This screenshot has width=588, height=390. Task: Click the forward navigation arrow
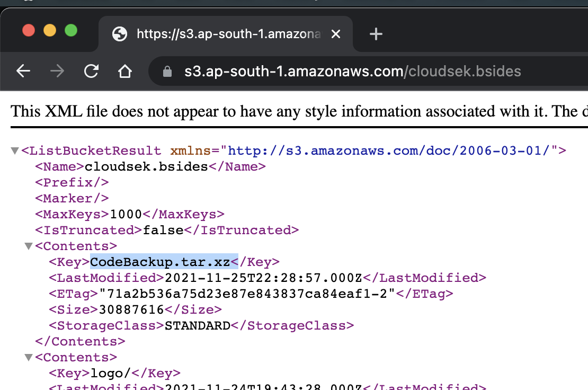pos(57,71)
